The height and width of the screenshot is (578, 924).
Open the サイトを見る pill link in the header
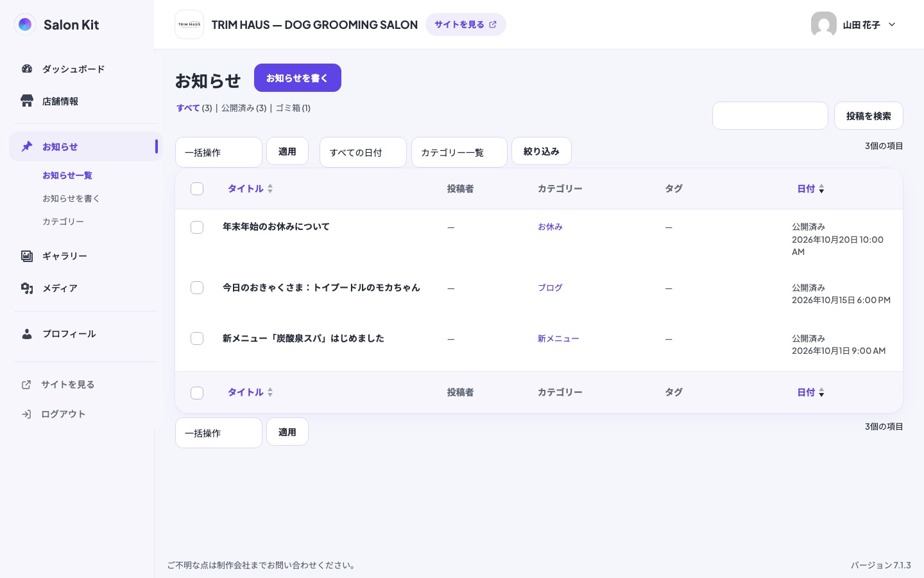click(466, 24)
